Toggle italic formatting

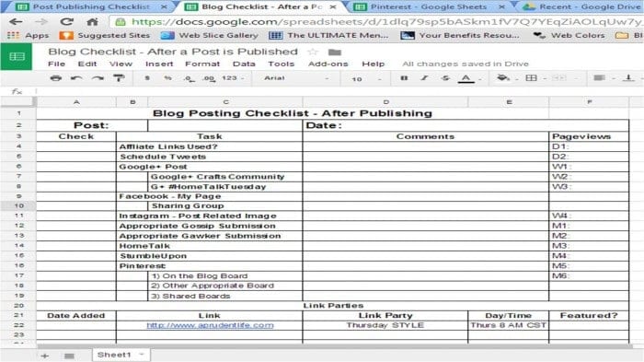[425, 77]
